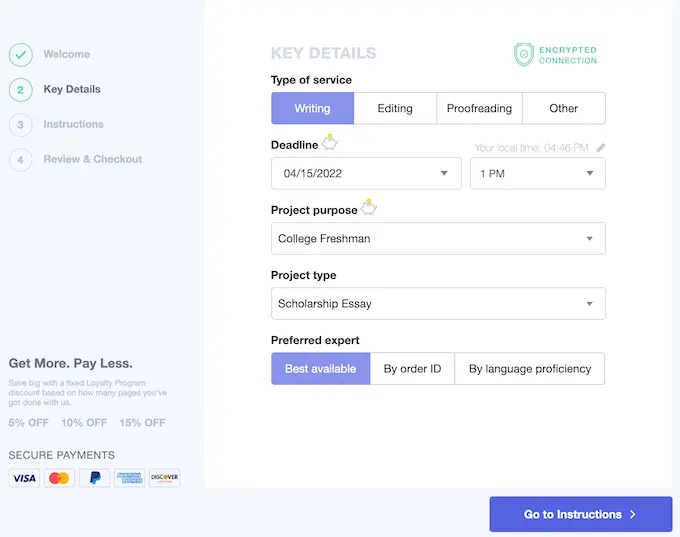This screenshot has width=680, height=537.
Task: Click the American Express payment icon
Action: coord(129,478)
